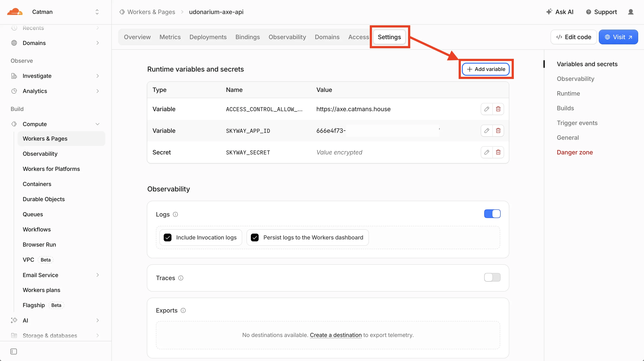Viewport: 644px width, 361px height.
Task: Jump to Runtime section
Action: [x=568, y=93]
